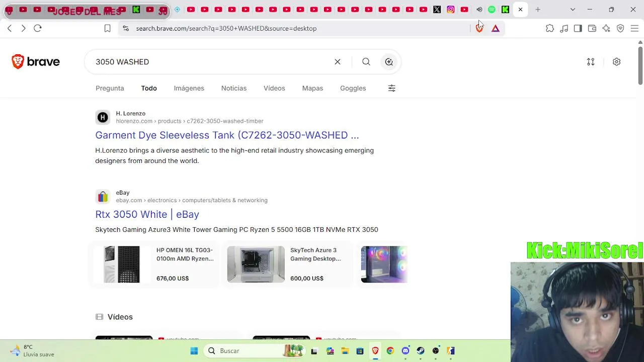Click the Brave logo to go home
Viewport: 644px width, 362px height.
pos(36,62)
